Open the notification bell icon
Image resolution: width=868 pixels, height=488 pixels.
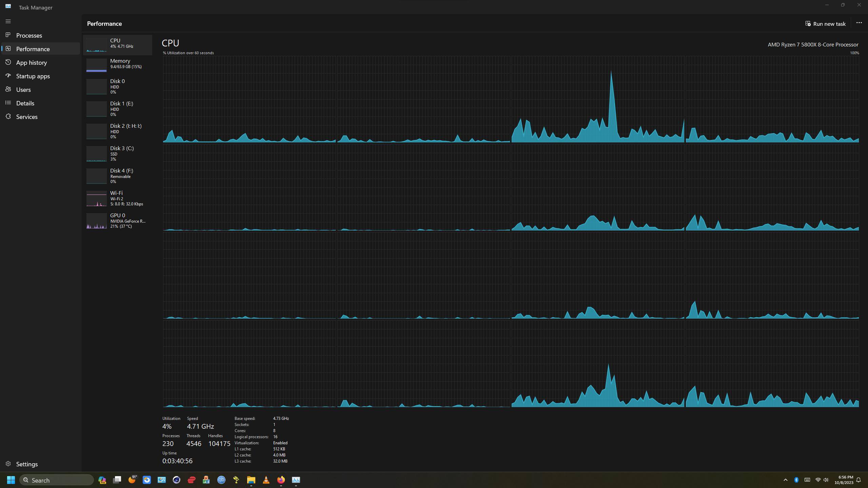pos(859,480)
